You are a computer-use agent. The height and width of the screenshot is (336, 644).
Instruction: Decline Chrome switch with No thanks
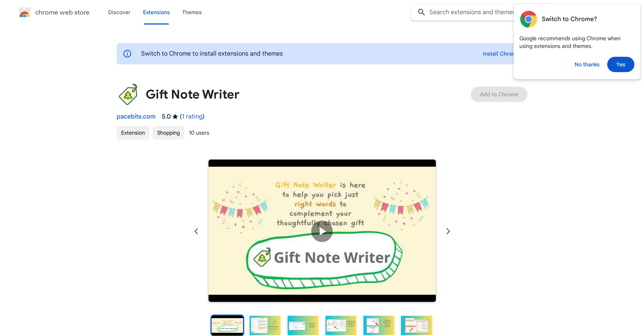(x=587, y=64)
